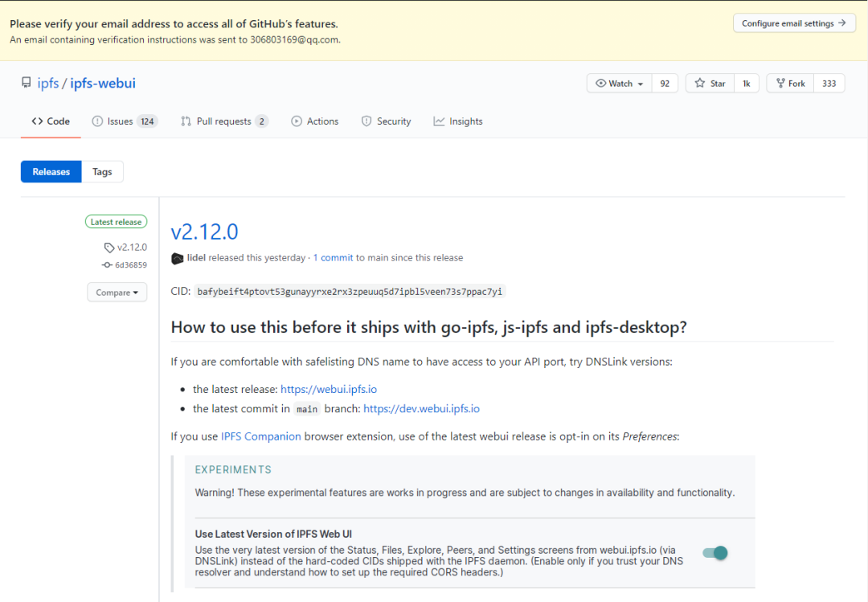
Task: Follow the IPFS Companion link
Action: (x=261, y=436)
